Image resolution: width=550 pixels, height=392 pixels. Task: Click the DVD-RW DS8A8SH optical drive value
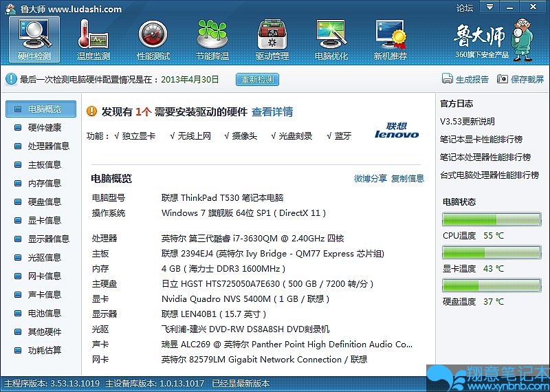point(245,329)
